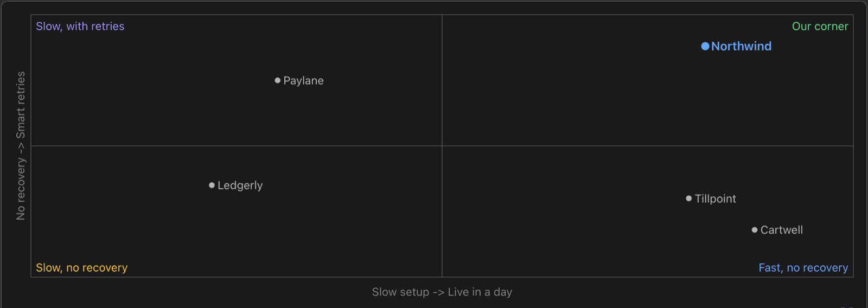Click the Paylane data point dot
Viewport: 868px width, 308px height.
pos(278,80)
